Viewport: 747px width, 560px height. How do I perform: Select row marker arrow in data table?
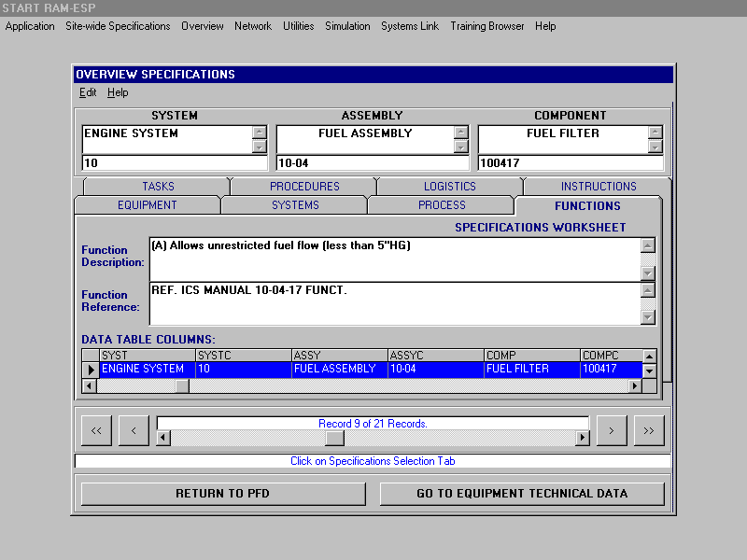[x=91, y=369]
